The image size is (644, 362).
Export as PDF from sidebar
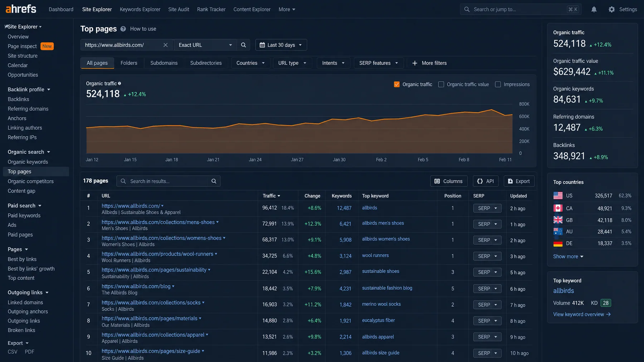30,352
